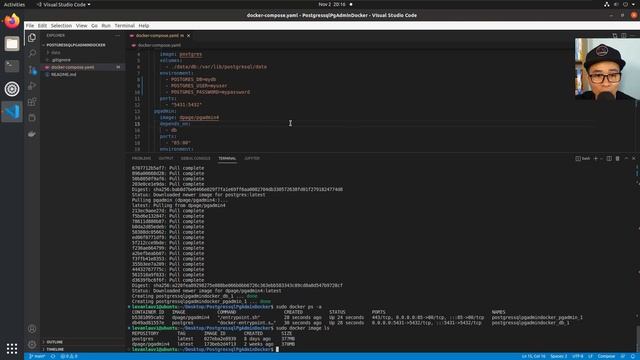Click the Visual Studio Code dock icon
The image size is (640, 360).
[x=12, y=111]
